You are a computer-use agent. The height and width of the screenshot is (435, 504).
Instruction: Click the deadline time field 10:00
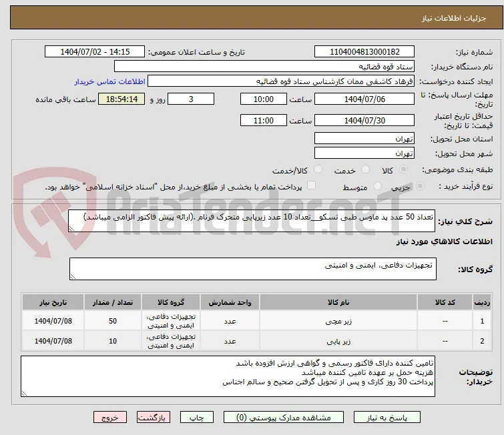pyautogui.click(x=264, y=99)
